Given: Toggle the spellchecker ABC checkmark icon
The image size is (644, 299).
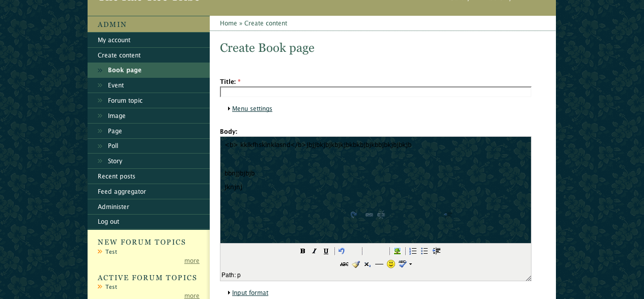Looking at the screenshot, I should [403, 264].
